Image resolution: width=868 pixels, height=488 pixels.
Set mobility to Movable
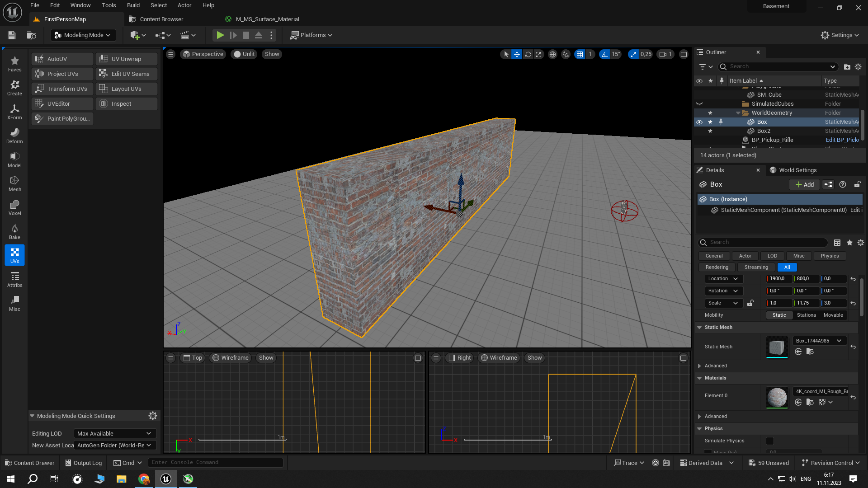(833, 315)
